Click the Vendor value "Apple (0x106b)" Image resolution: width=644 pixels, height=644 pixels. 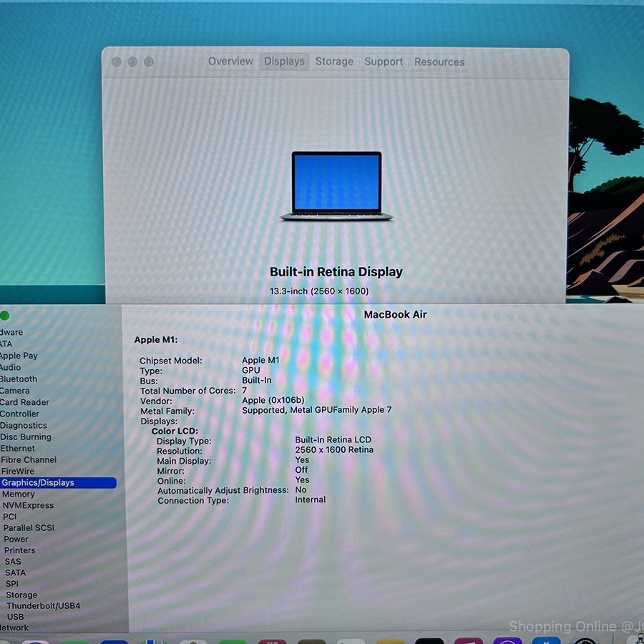click(x=273, y=400)
